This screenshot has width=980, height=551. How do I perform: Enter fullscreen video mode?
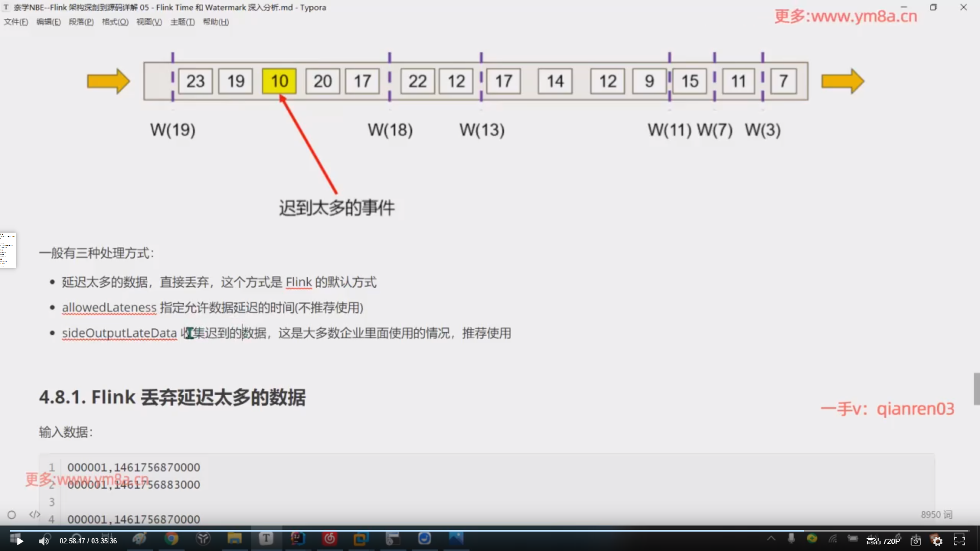point(960,540)
